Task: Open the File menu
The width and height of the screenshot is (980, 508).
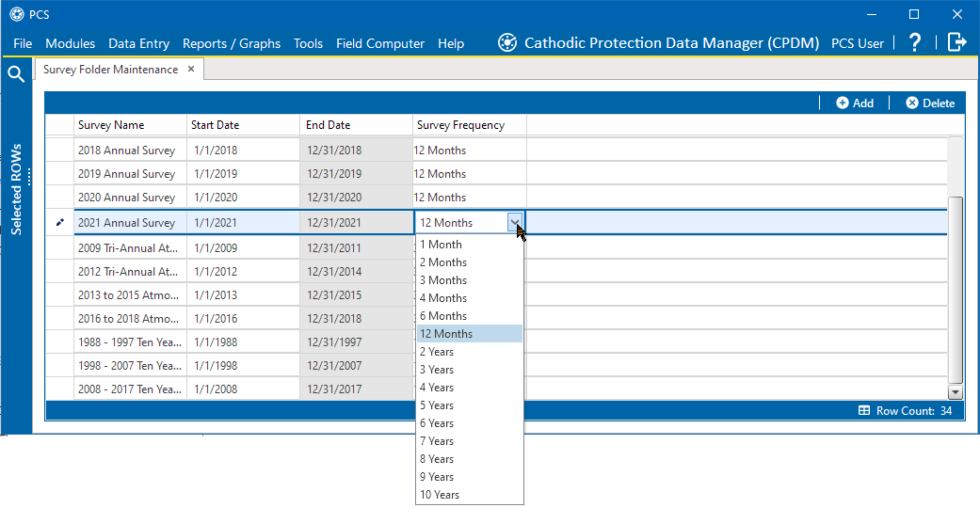Action: coord(23,43)
